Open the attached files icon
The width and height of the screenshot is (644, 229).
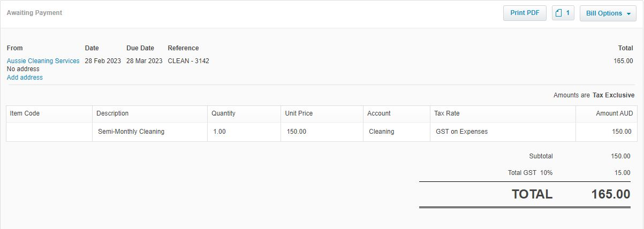click(563, 13)
